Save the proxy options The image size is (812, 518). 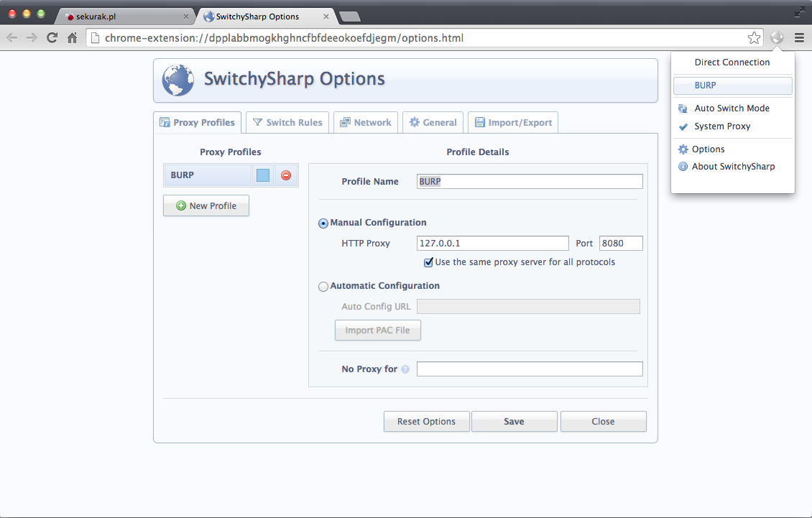515,422
